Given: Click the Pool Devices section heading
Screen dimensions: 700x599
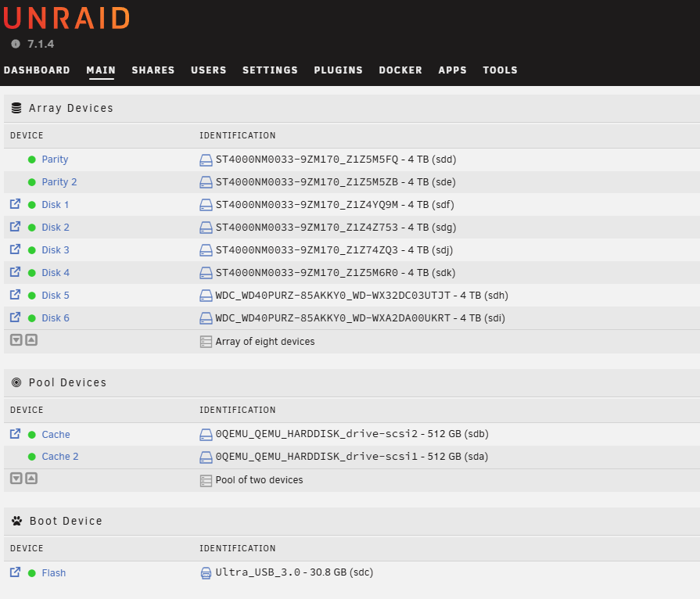Looking at the screenshot, I should [67, 382].
